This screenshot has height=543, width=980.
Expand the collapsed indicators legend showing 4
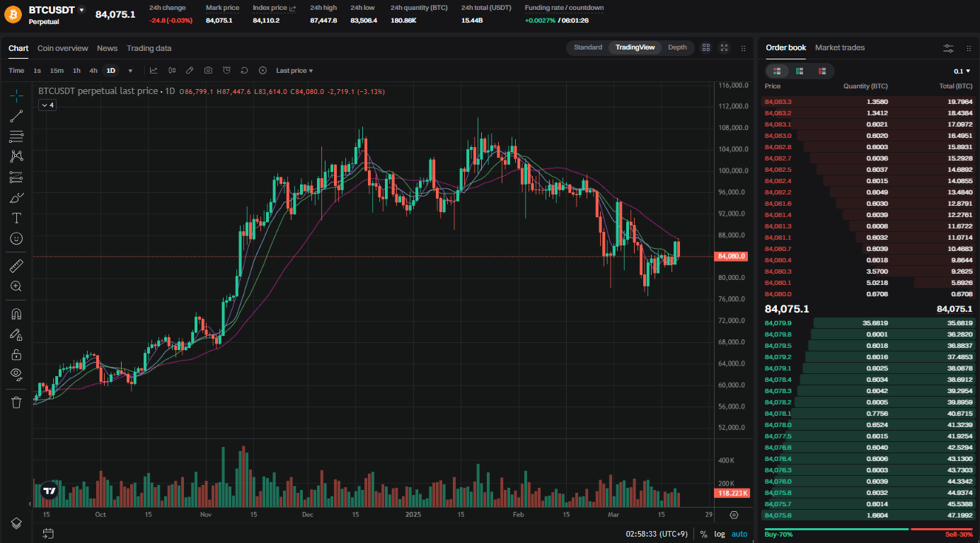[47, 105]
